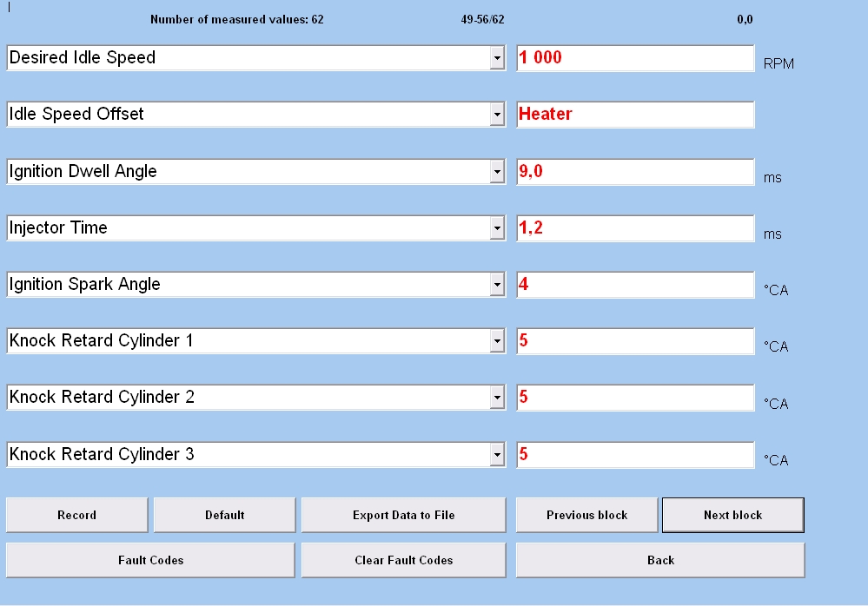Click Clear Fault Codes

tap(403, 561)
